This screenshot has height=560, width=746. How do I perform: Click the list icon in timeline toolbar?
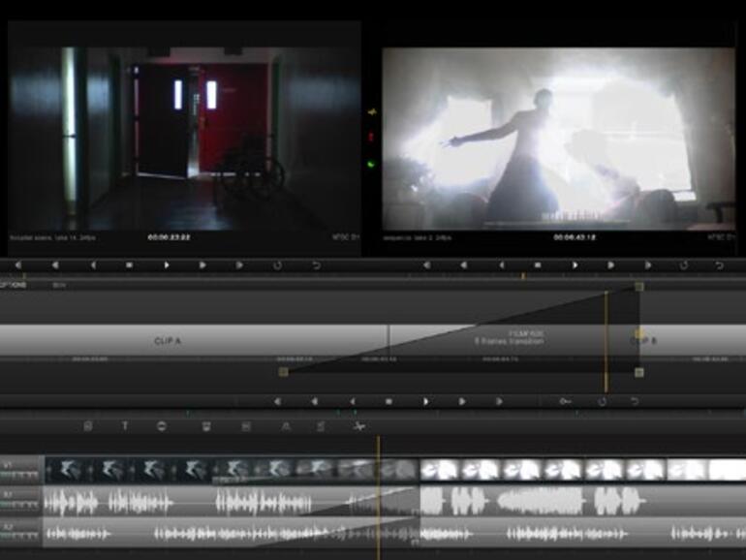coord(321,426)
